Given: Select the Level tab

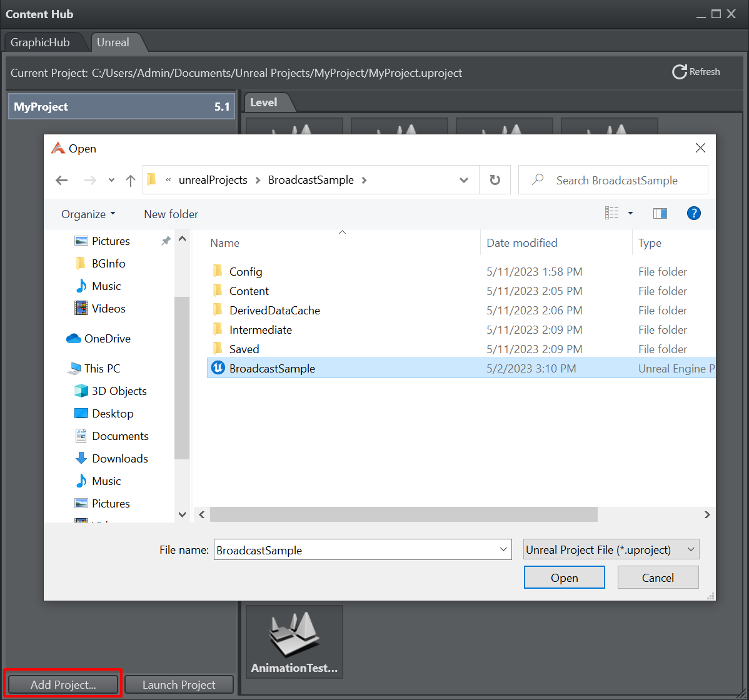Looking at the screenshot, I should (x=263, y=102).
